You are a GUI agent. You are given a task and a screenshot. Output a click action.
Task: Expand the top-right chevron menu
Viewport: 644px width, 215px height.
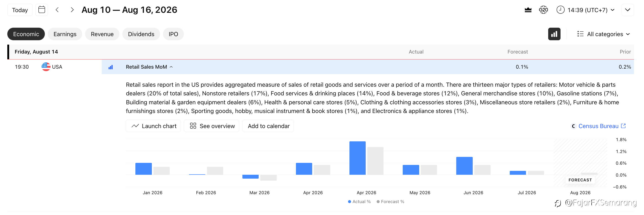[628, 10]
